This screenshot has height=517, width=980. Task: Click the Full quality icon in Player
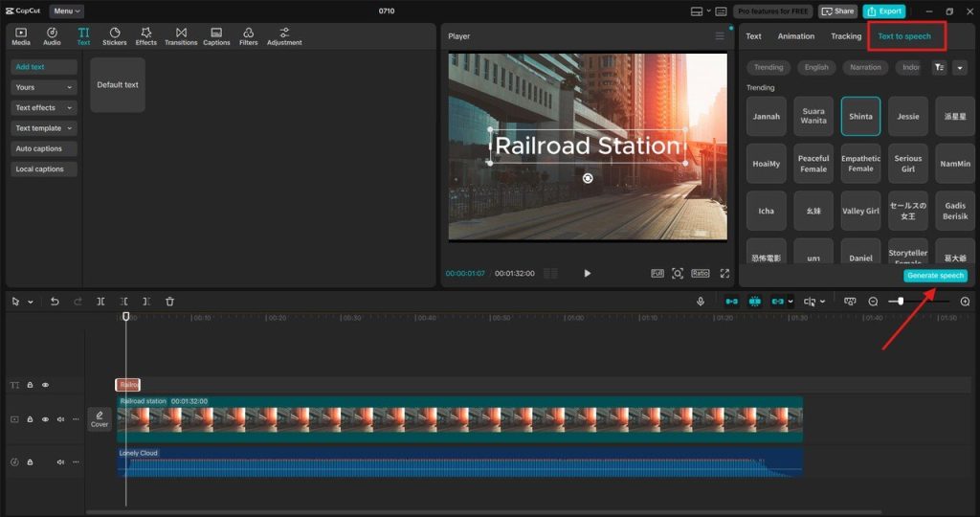657,273
